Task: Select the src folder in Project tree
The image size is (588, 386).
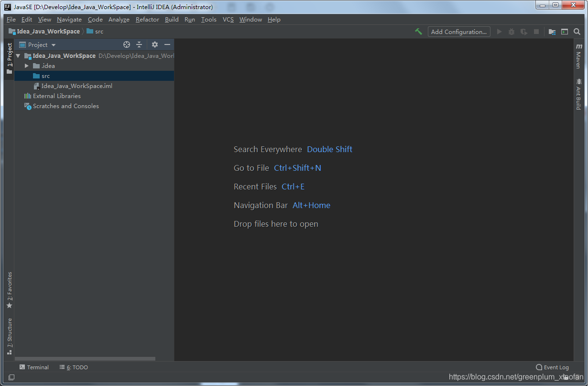Action: [x=94, y=76]
